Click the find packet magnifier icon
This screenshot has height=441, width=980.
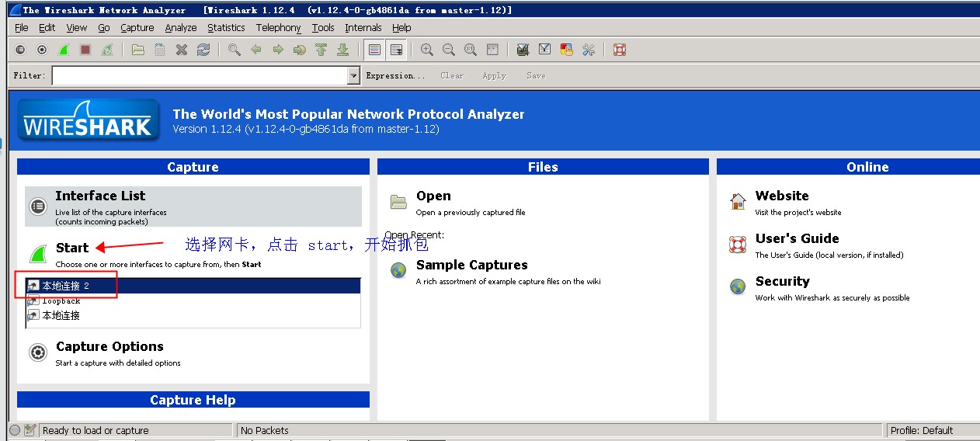pos(234,50)
